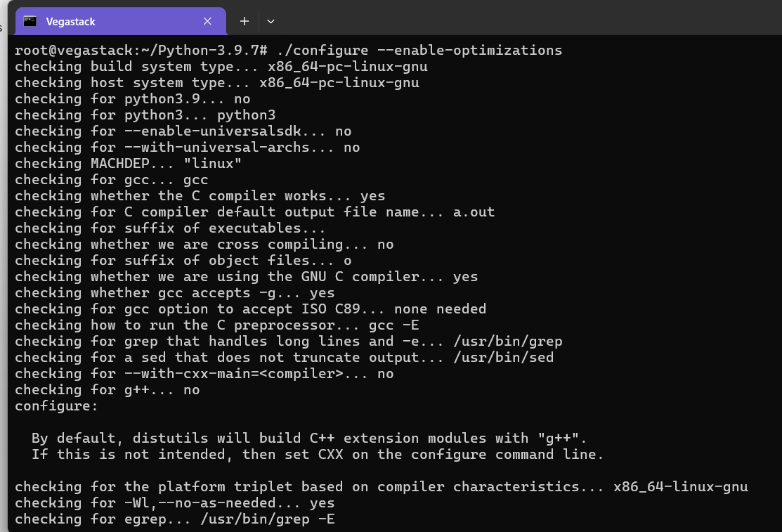Open a new tab with the plus button
Screen dimensions: 782x532
(x=245, y=21)
